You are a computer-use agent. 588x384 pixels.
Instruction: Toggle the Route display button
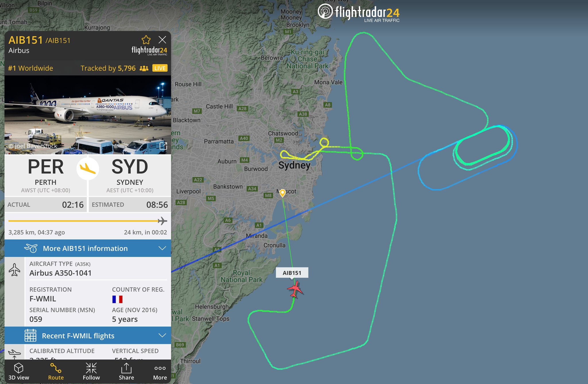coord(56,371)
